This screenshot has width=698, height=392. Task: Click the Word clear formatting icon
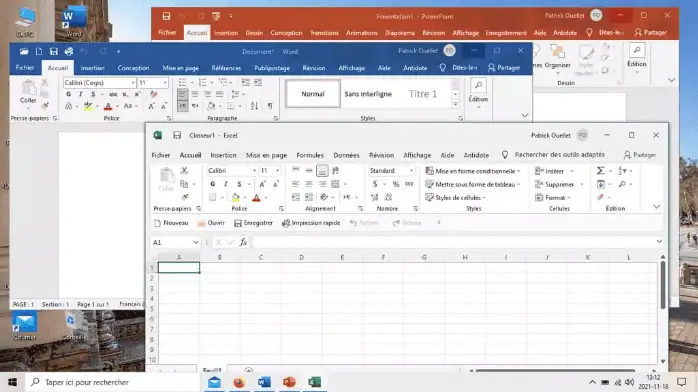(154, 94)
